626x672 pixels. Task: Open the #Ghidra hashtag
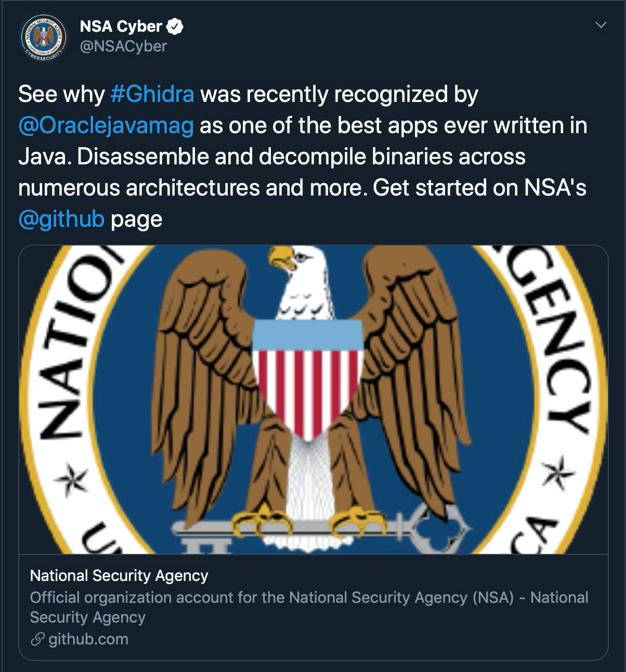click(x=152, y=95)
